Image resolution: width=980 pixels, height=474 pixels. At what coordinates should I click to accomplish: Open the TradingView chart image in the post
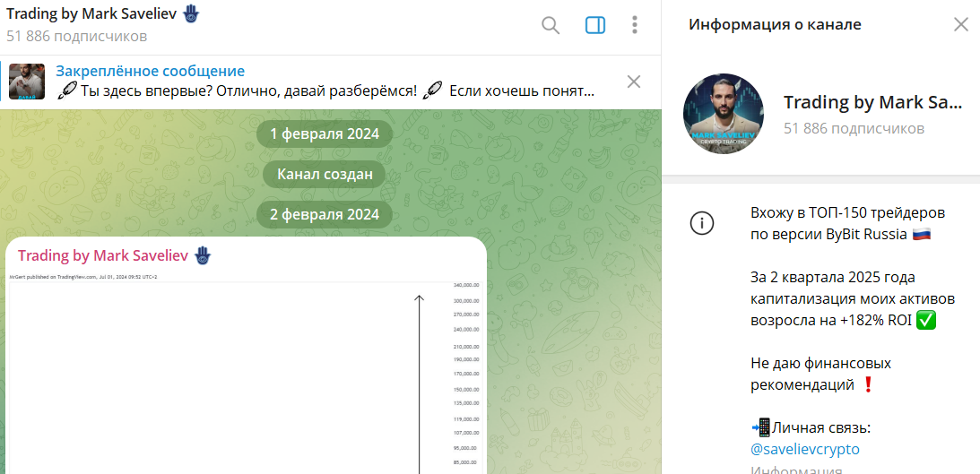pos(247,374)
